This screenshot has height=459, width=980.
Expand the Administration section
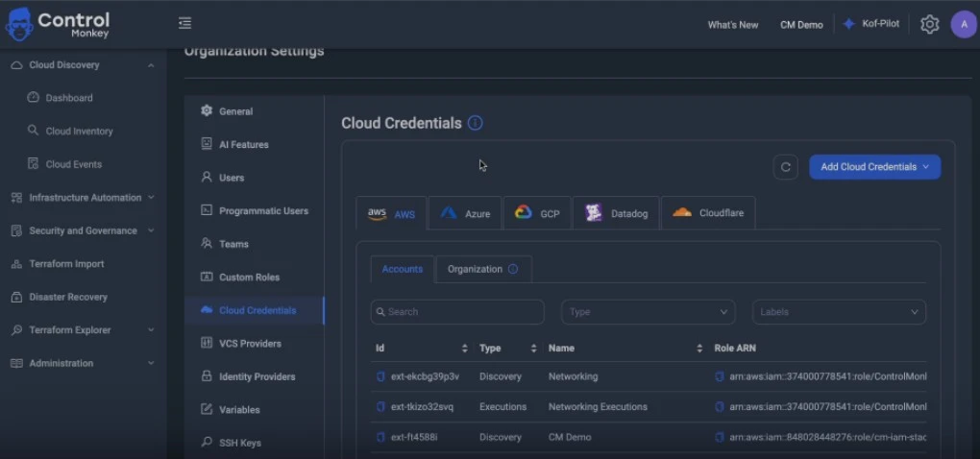point(151,363)
